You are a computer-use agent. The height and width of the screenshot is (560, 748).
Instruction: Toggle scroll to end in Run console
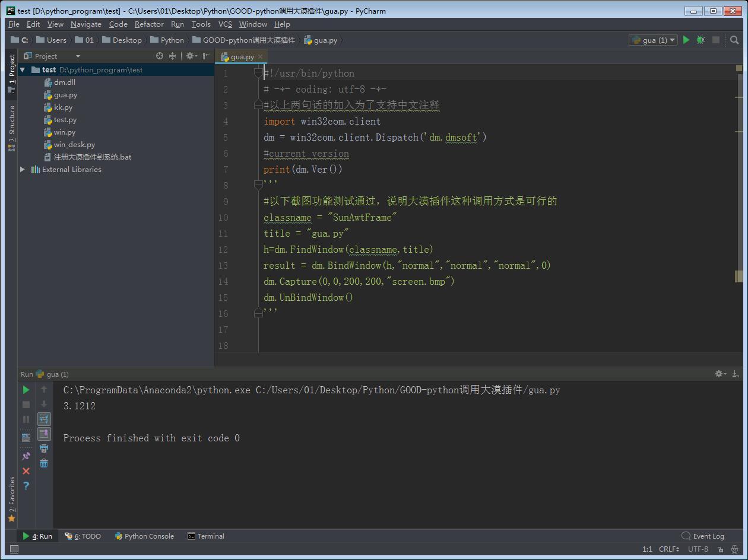tap(44, 434)
